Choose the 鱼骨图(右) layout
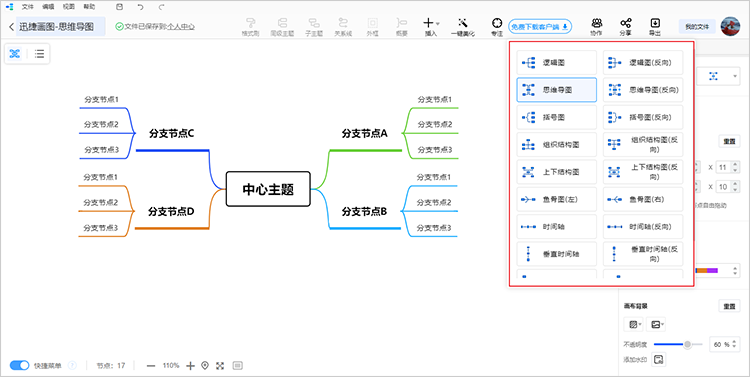Viewport: 750px width, 377px height. point(643,199)
